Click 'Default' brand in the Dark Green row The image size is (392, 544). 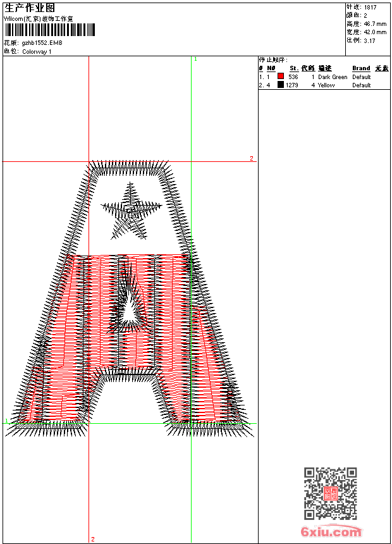(x=361, y=77)
